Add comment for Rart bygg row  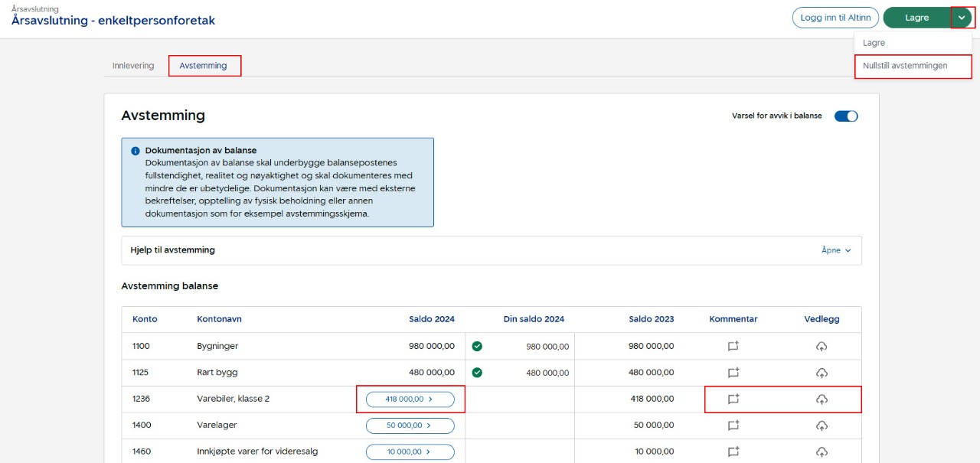733,373
